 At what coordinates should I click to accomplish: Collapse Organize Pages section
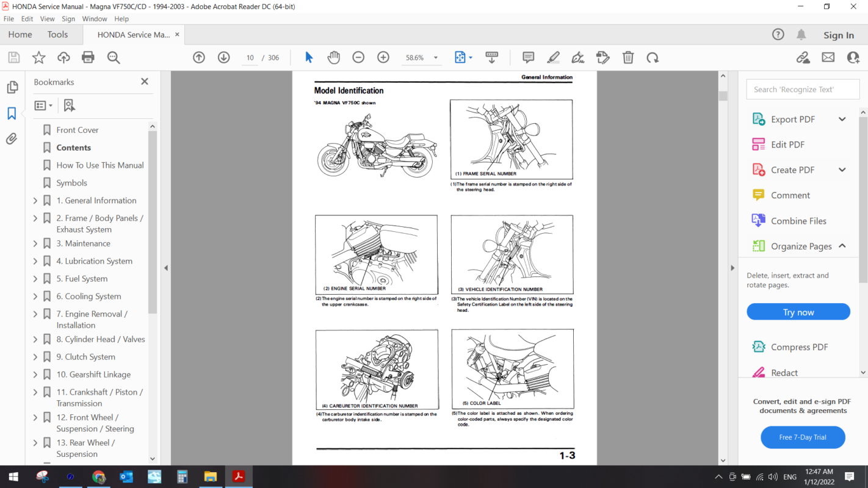pyautogui.click(x=842, y=246)
